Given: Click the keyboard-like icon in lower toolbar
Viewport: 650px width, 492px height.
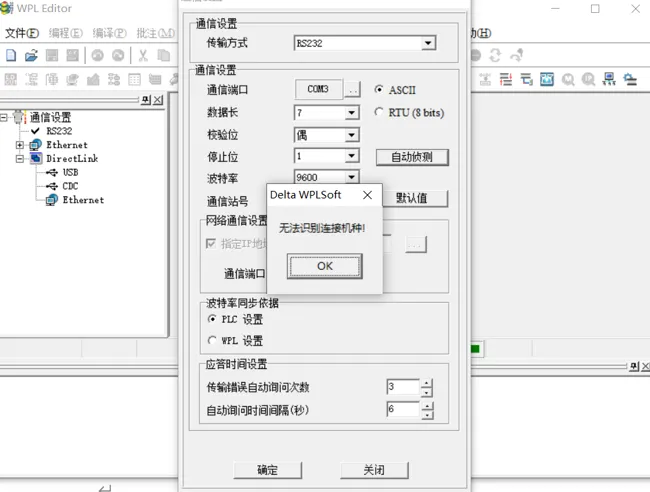Looking at the screenshot, I should click(155, 79).
